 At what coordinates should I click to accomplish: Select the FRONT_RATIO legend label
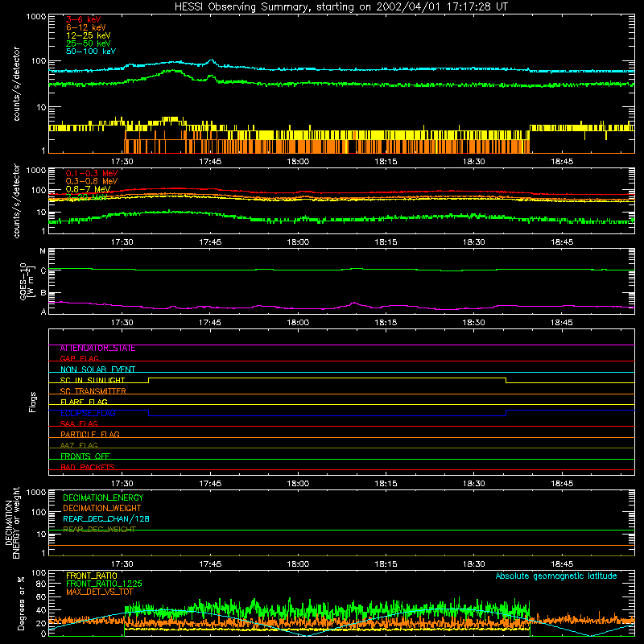click(x=92, y=576)
